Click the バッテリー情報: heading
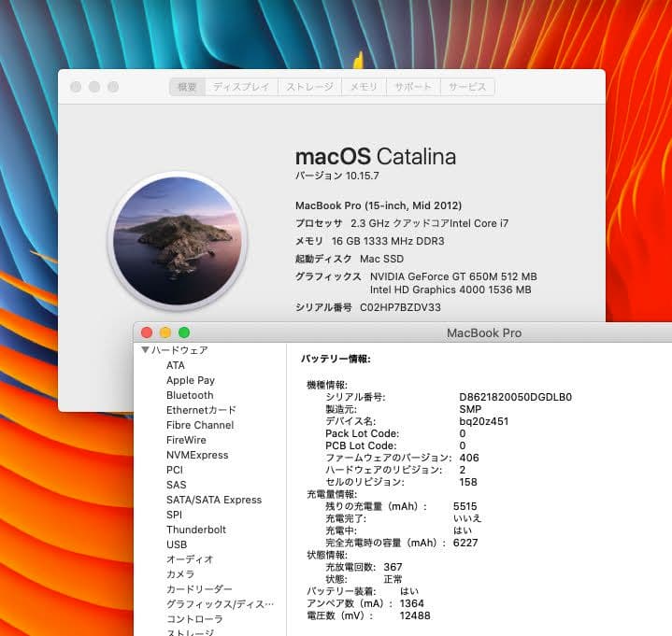This screenshot has height=636, width=672. [336, 359]
